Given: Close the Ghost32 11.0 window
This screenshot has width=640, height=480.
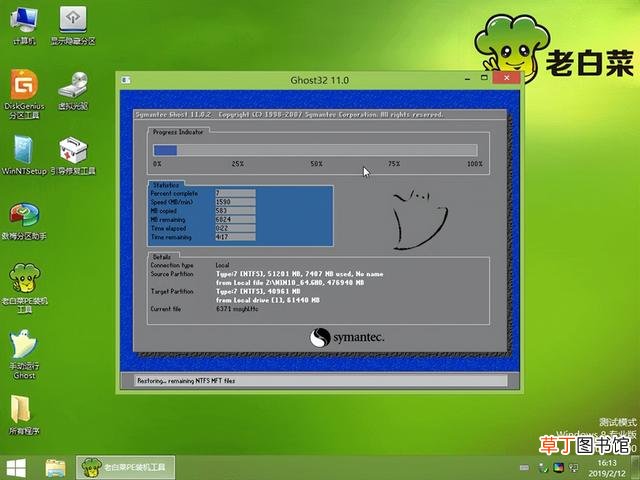Looking at the screenshot, I should (507, 78).
